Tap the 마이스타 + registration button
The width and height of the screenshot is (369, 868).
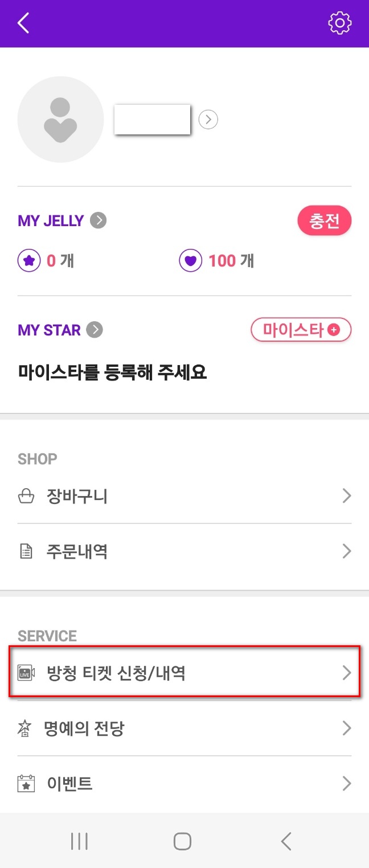[x=301, y=330]
